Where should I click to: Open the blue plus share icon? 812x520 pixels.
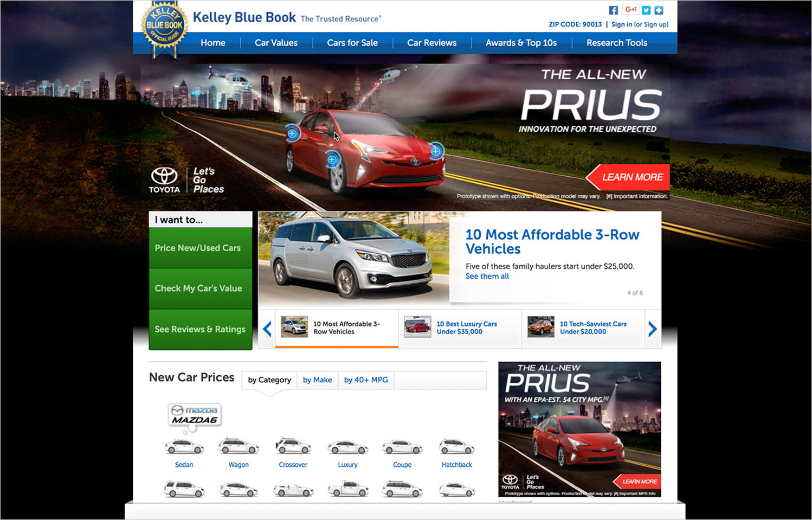coord(659,10)
